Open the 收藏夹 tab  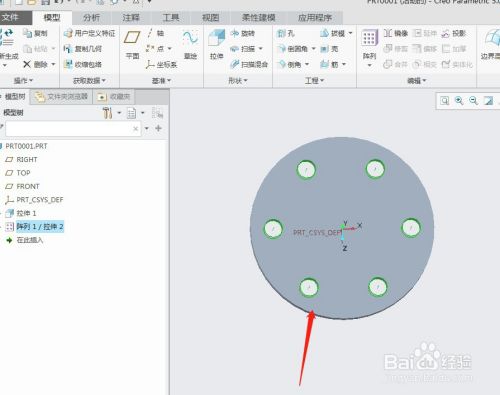[x=114, y=97]
